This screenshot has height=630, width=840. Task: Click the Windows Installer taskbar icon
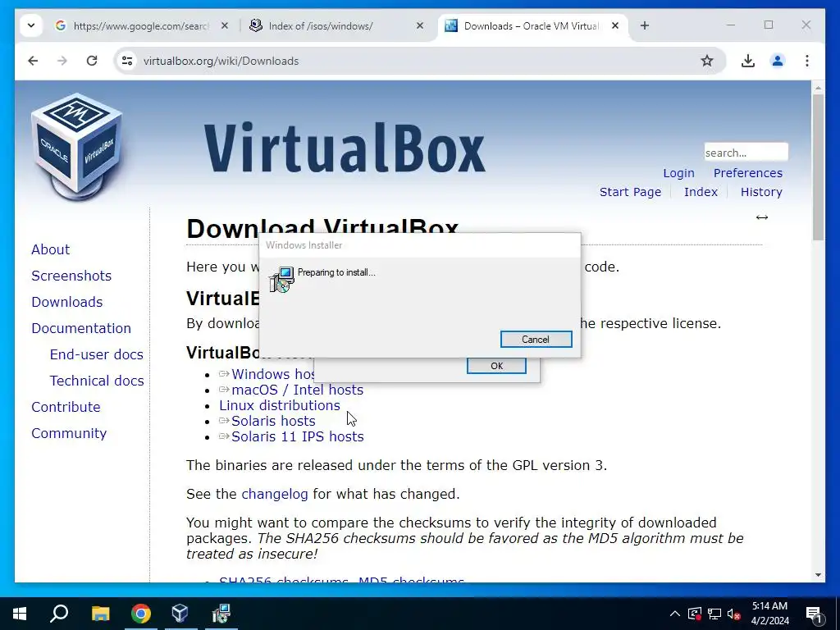click(221, 614)
